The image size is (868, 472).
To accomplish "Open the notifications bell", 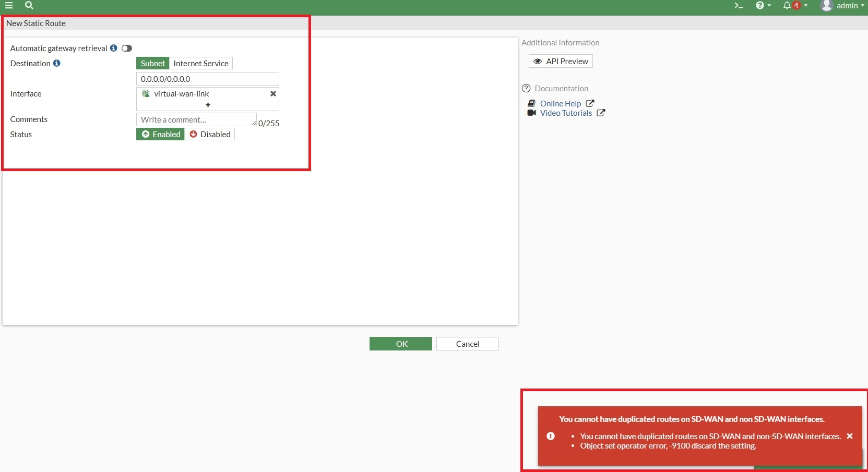I will (787, 5).
